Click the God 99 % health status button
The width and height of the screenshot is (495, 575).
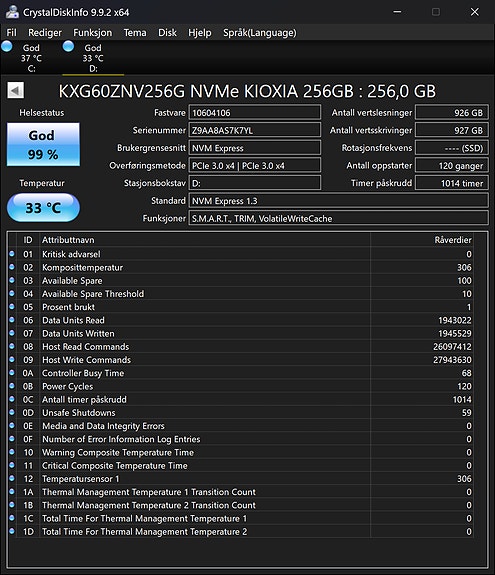[x=43, y=144]
